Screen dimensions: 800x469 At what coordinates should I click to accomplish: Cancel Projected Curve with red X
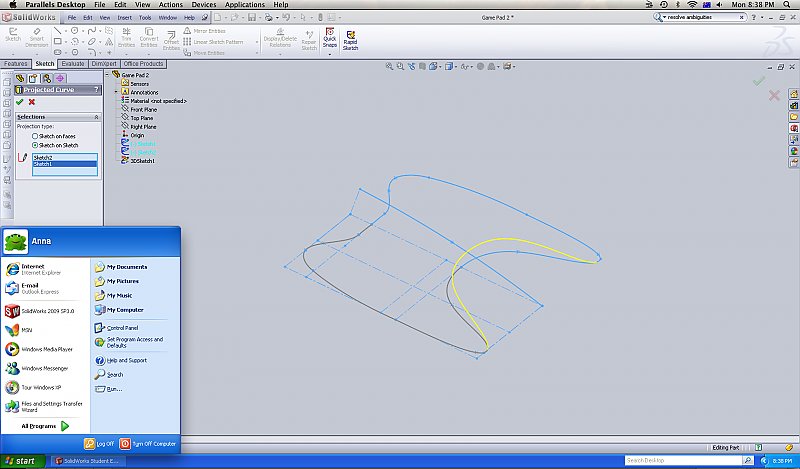coord(32,101)
